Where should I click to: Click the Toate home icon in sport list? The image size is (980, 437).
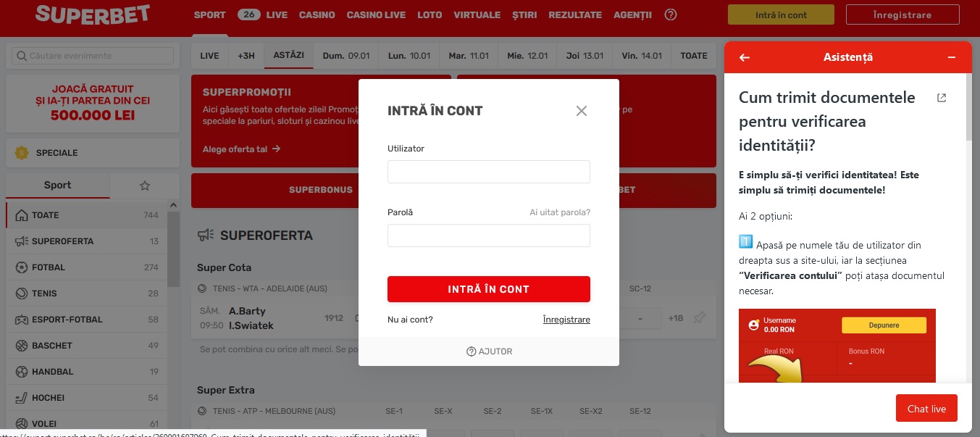pos(21,215)
